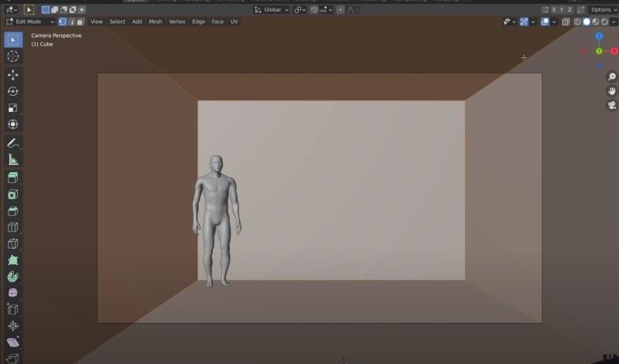Toggle X mirror axis

[553, 10]
